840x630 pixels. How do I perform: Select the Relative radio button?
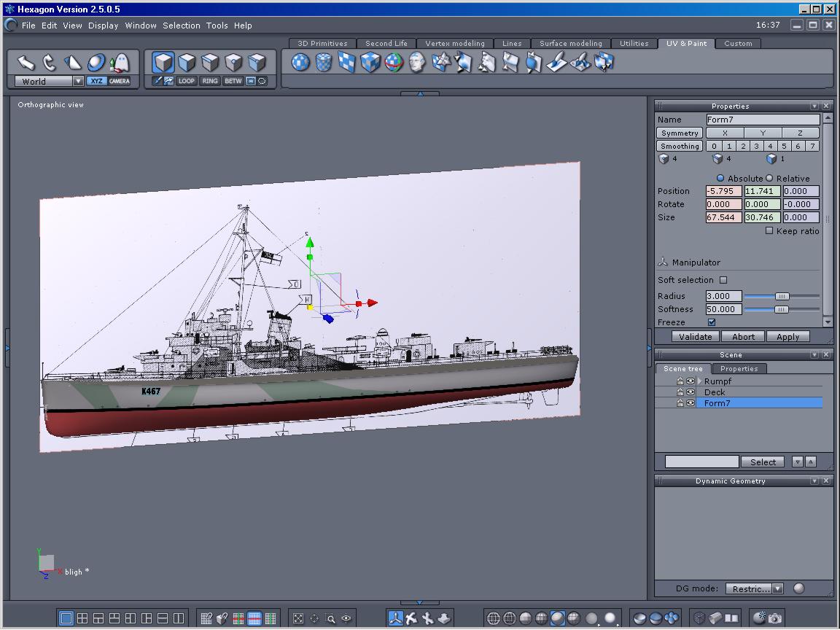click(x=769, y=178)
